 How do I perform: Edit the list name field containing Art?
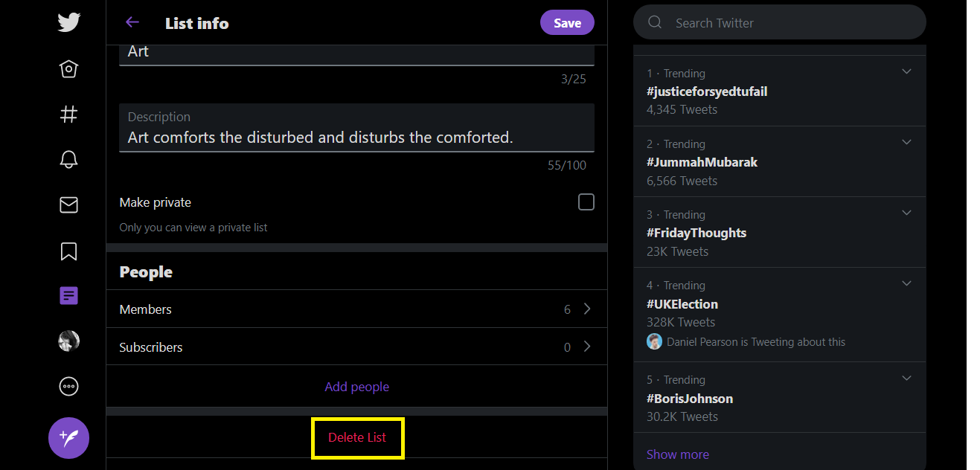pos(357,54)
